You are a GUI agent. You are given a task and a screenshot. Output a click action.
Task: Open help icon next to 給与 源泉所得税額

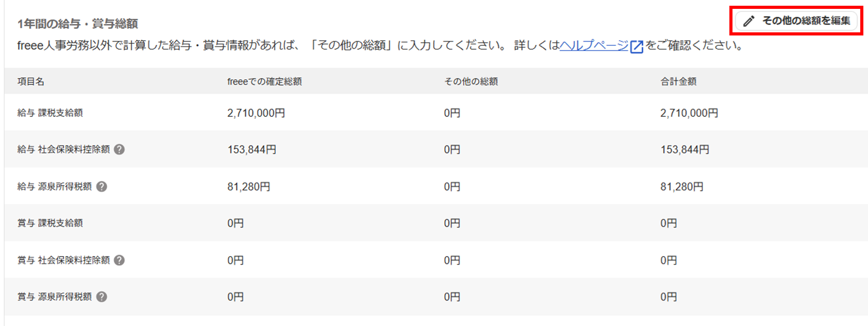(102, 187)
